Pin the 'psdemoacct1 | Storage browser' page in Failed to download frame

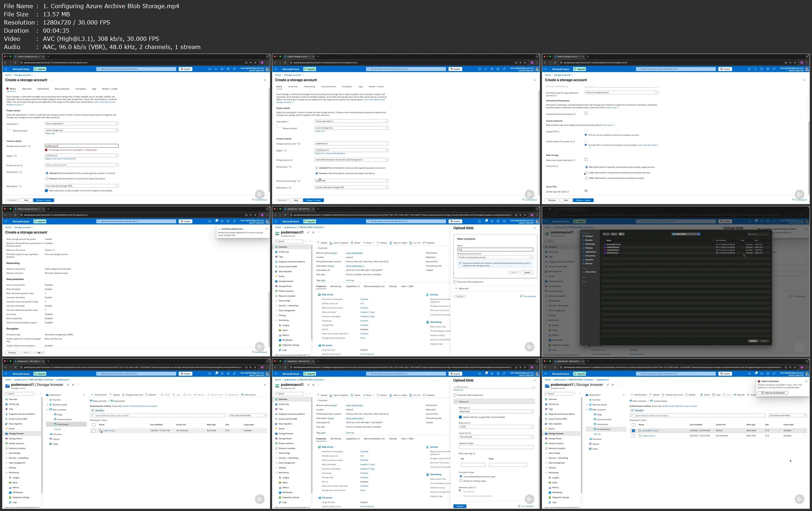608,385
